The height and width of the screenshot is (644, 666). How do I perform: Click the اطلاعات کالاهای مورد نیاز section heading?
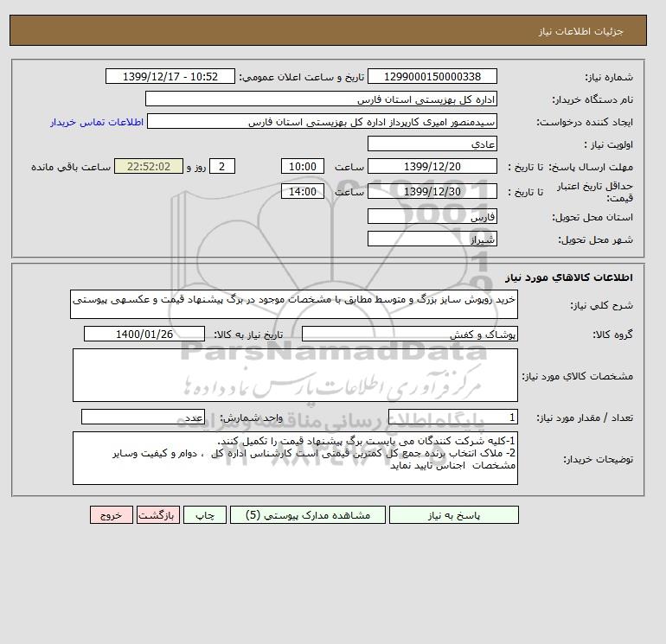(569, 277)
